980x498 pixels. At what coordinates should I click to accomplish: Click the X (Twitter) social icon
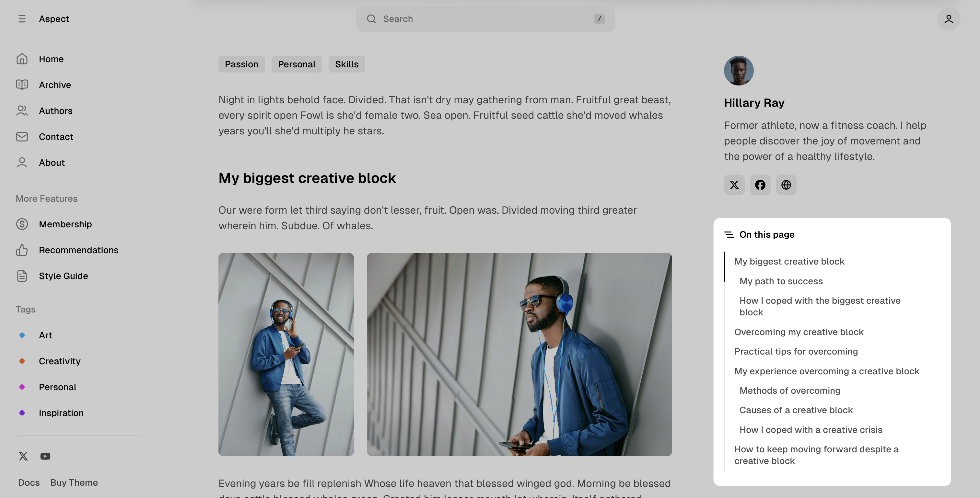pos(734,185)
